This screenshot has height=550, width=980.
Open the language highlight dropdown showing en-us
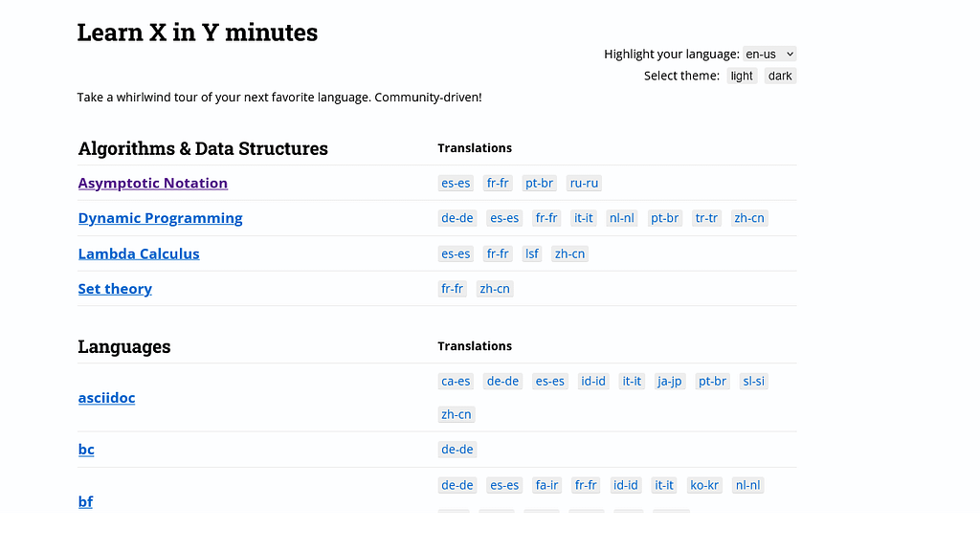[769, 55]
